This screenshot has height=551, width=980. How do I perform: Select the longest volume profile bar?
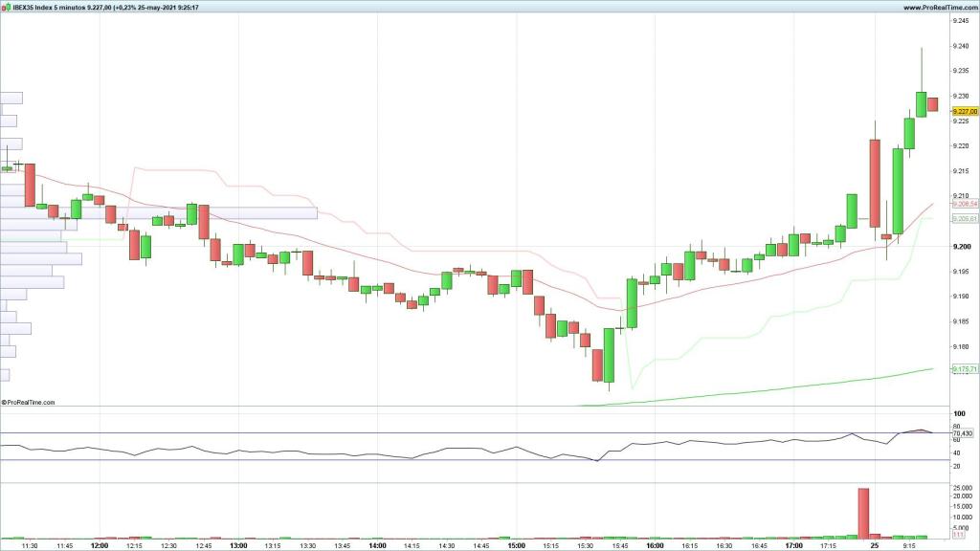pos(158,213)
